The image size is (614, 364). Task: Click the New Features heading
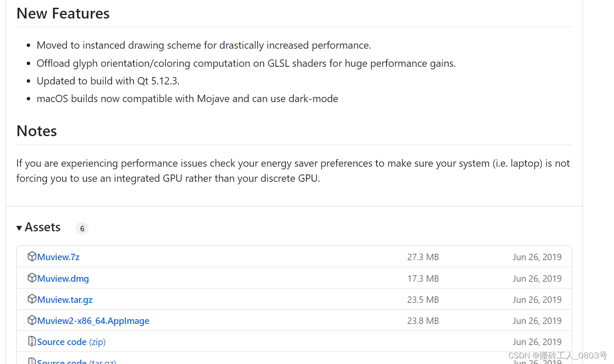coord(63,13)
